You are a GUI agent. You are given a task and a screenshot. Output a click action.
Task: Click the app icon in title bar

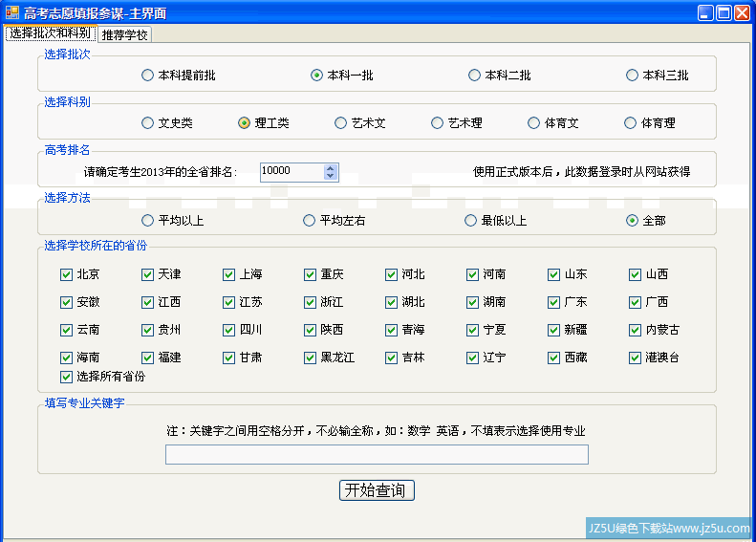point(12,12)
